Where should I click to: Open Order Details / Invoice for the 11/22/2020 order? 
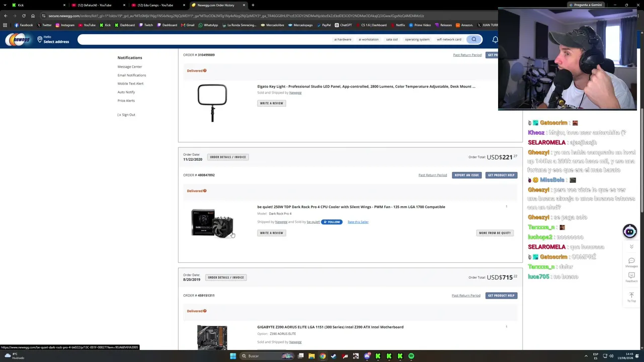(x=228, y=157)
